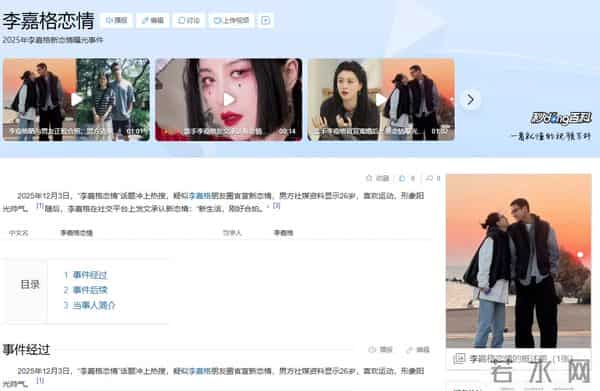This screenshot has height=391, width=600.
Task: Show next videos with the right chevron arrow
Action: coord(471,100)
